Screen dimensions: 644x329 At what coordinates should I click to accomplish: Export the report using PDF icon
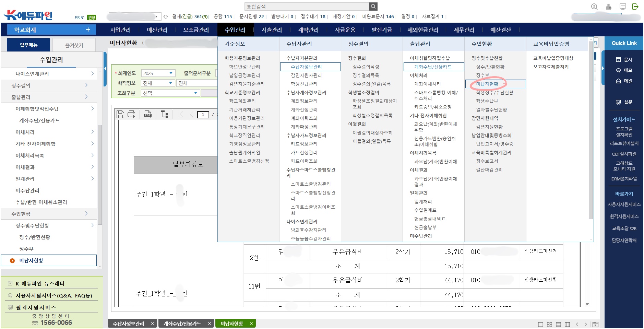[x=148, y=114]
